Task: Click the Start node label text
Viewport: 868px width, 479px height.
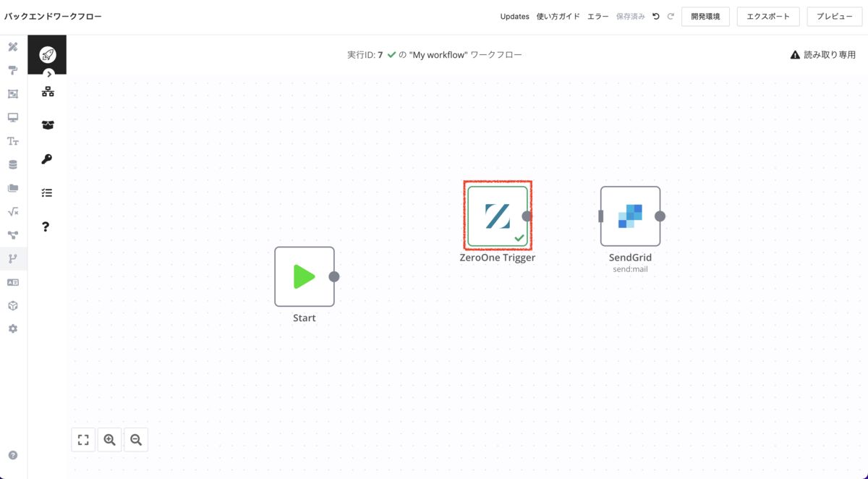Action: (x=305, y=318)
